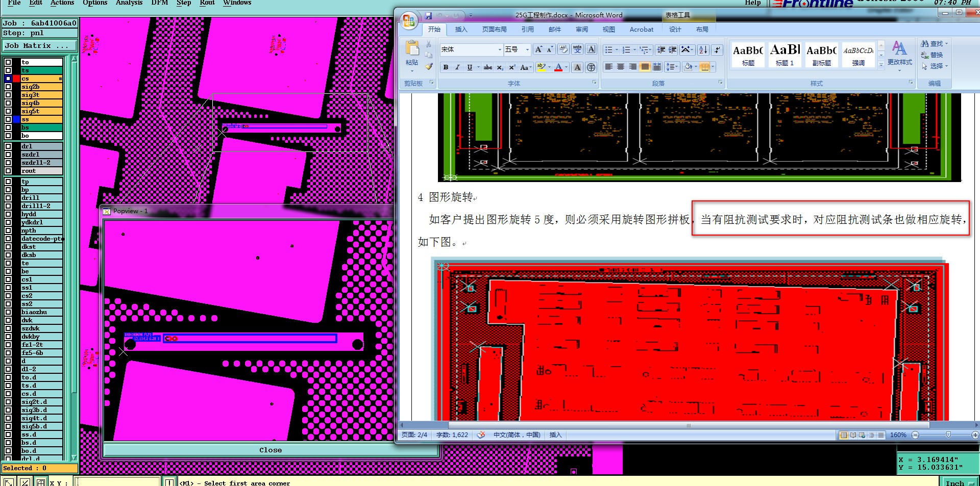Open the font size dropdown (五号)
The image size is (980, 486).
click(x=527, y=49)
